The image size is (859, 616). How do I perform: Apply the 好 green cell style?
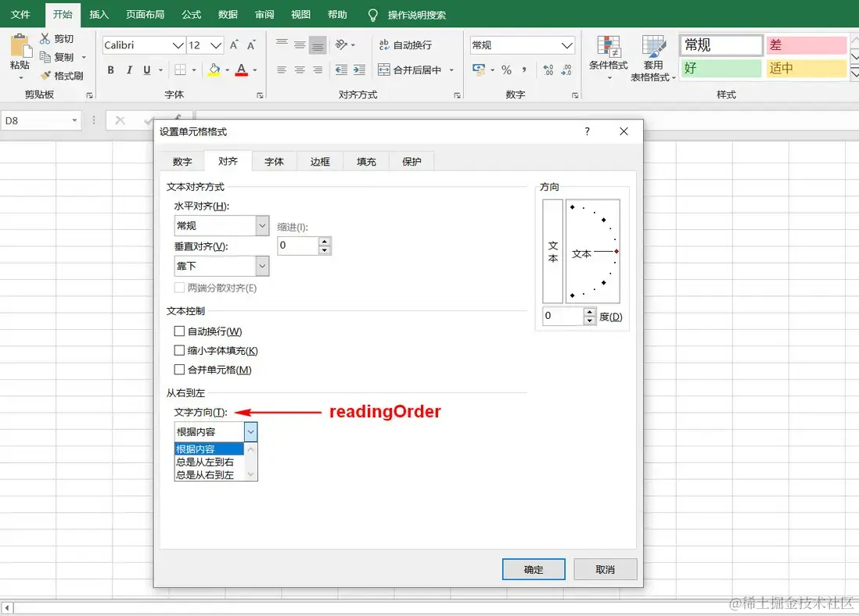click(721, 68)
